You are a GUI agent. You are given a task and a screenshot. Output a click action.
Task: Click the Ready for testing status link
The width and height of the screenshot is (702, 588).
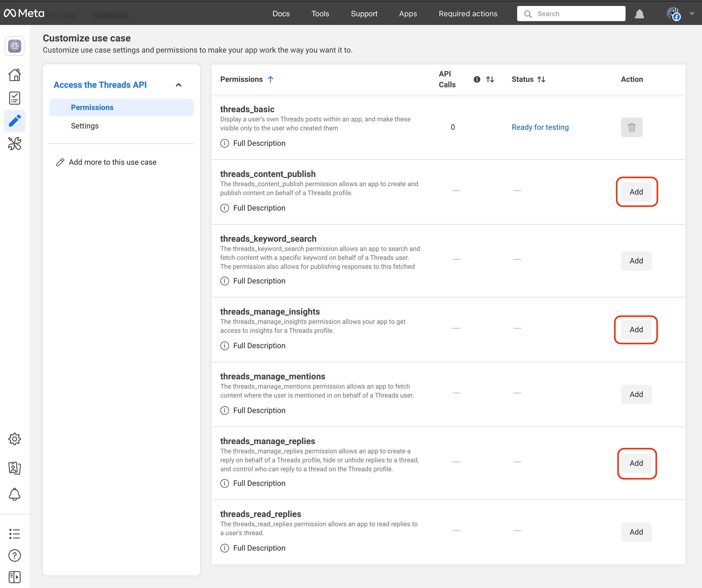click(x=540, y=127)
